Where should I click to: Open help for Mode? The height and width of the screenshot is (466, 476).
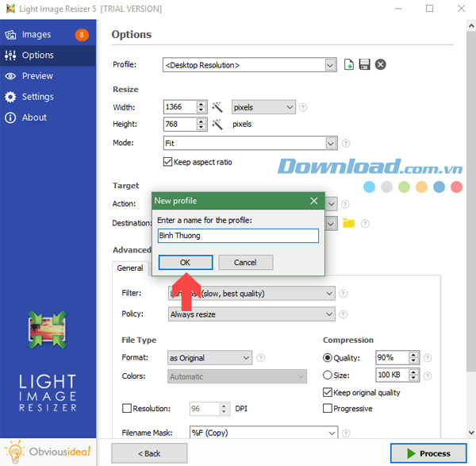tap(346, 143)
